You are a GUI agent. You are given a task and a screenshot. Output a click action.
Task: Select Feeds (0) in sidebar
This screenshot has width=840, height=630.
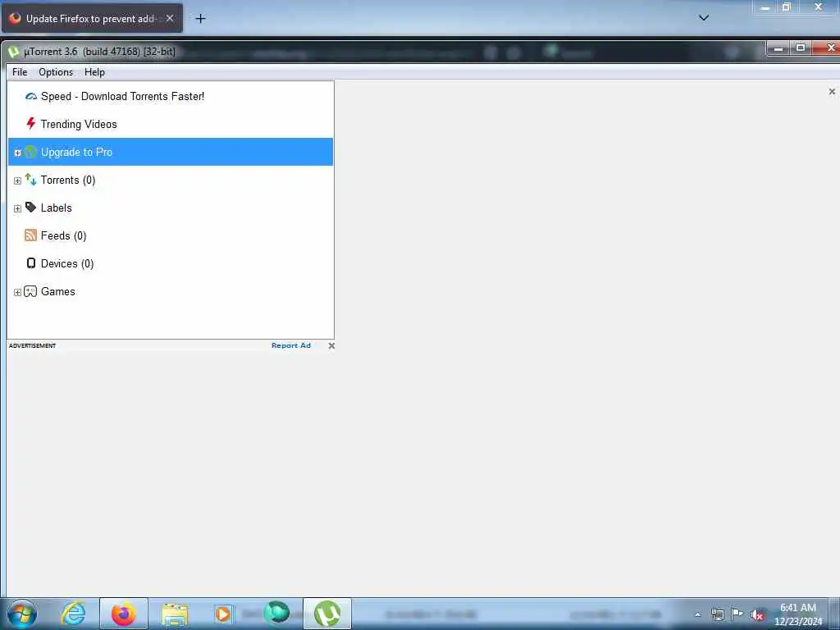[x=63, y=235]
